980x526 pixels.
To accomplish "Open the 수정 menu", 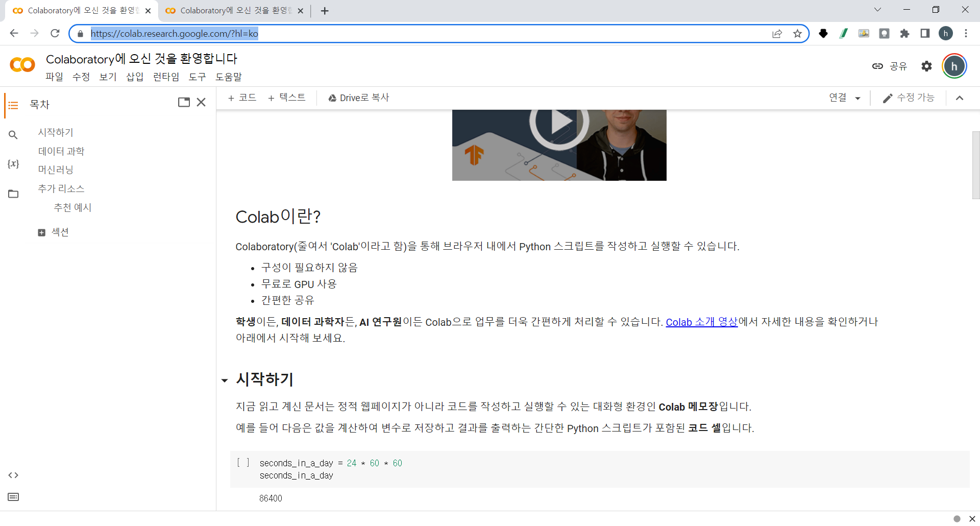I will [x=81, y=77].
